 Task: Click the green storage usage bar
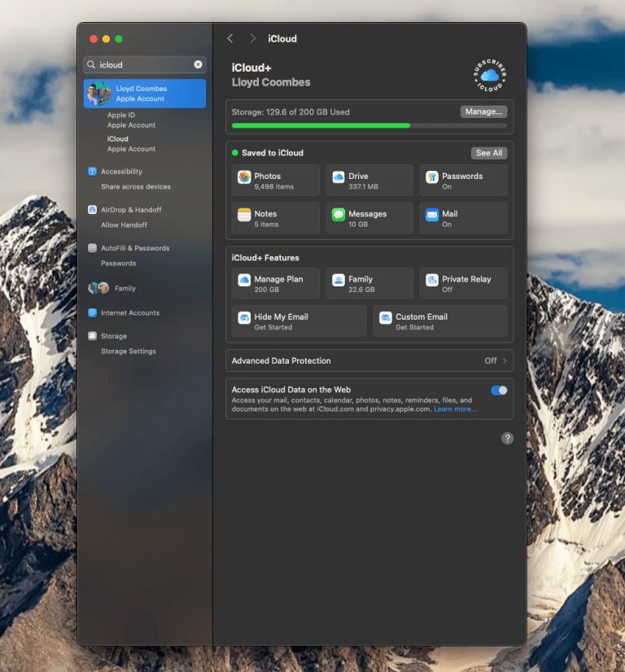321,126
